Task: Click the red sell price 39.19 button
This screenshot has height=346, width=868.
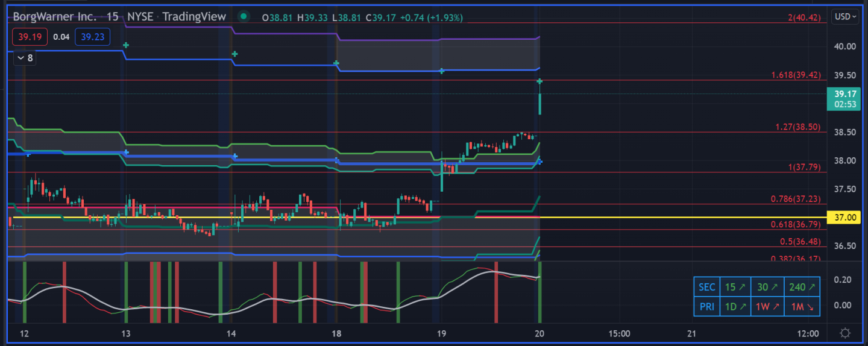Action: [30, 37]
